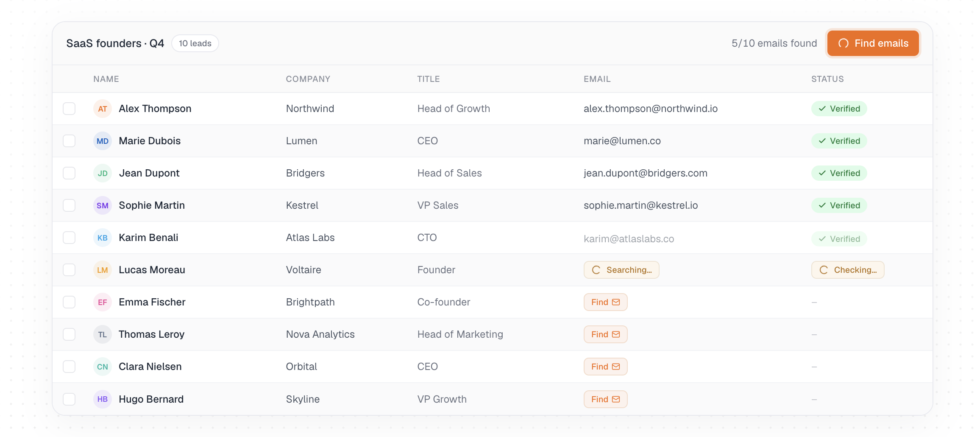Click the Brightpath company cell
The width and height of the screenshot is (980, 437).
[x=310, y=302]
